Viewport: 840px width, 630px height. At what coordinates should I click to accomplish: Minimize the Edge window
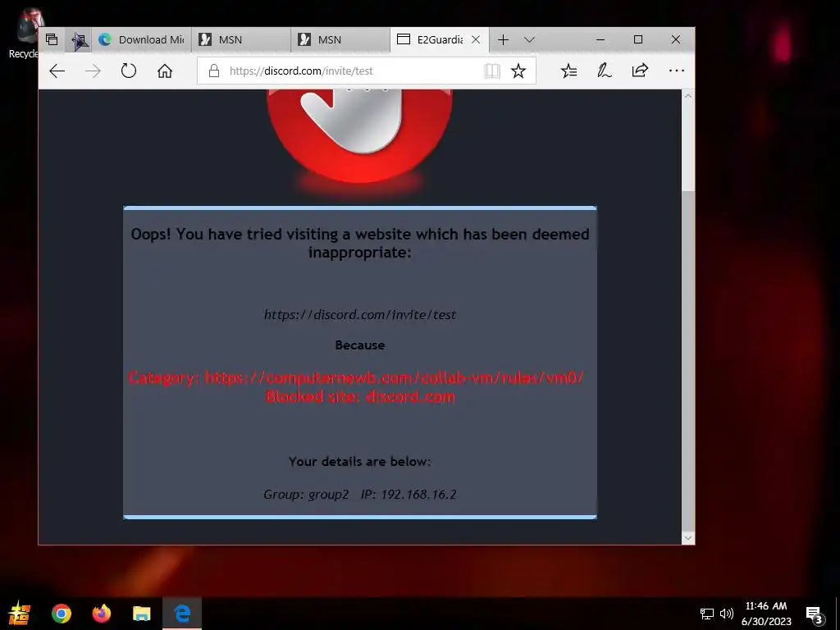click(600, 39)
